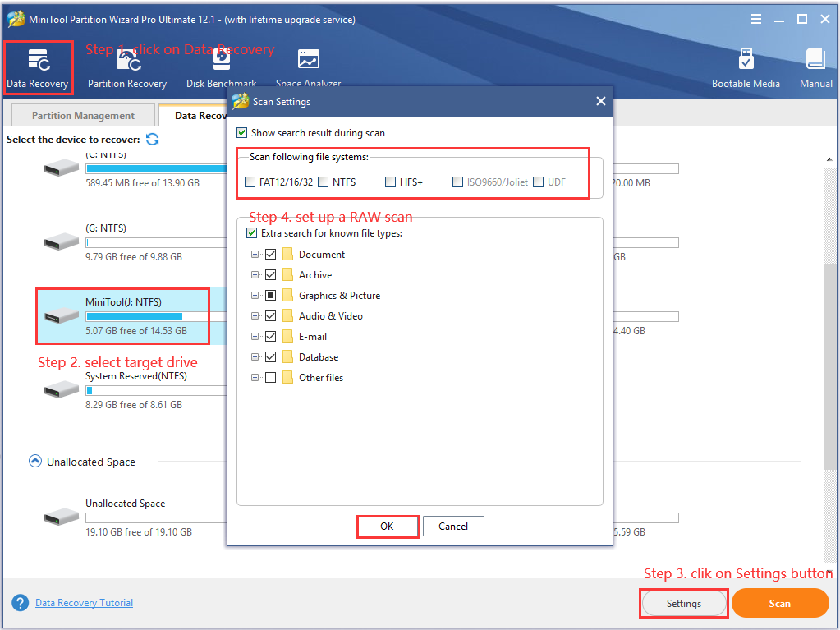Enable the UDF file system checkbox
This screenshot has height=630, width=840.
[x=539, y=182]
